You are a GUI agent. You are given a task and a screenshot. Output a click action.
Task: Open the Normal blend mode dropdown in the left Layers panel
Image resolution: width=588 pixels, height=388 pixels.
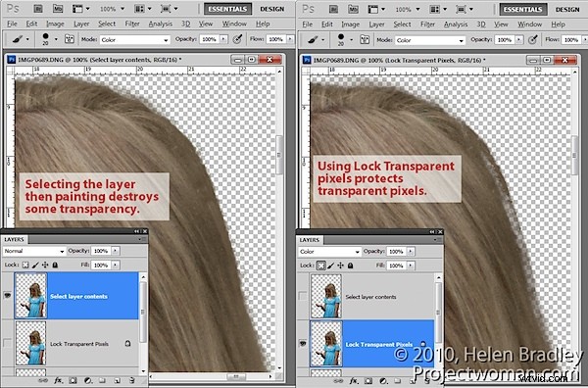coord(34,251)
